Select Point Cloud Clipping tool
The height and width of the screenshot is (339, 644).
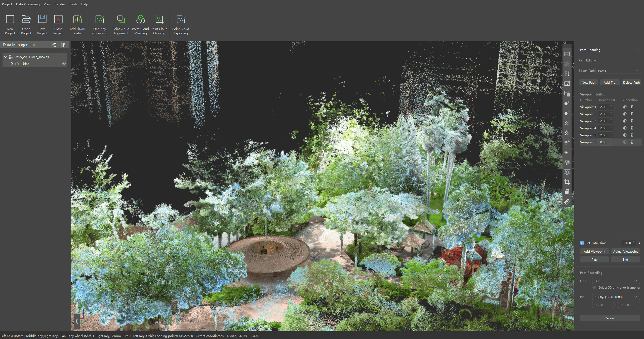coord(159,20)
